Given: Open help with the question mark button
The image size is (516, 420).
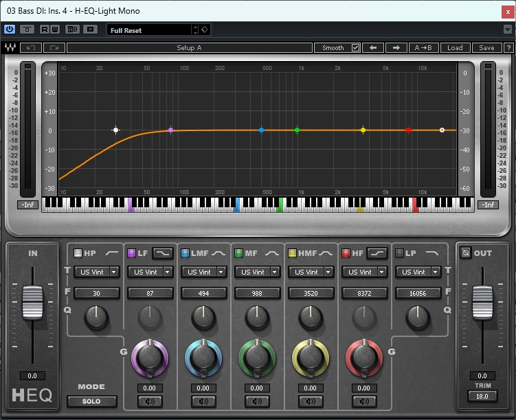Looking at the screenshot, I should (508, 47).
